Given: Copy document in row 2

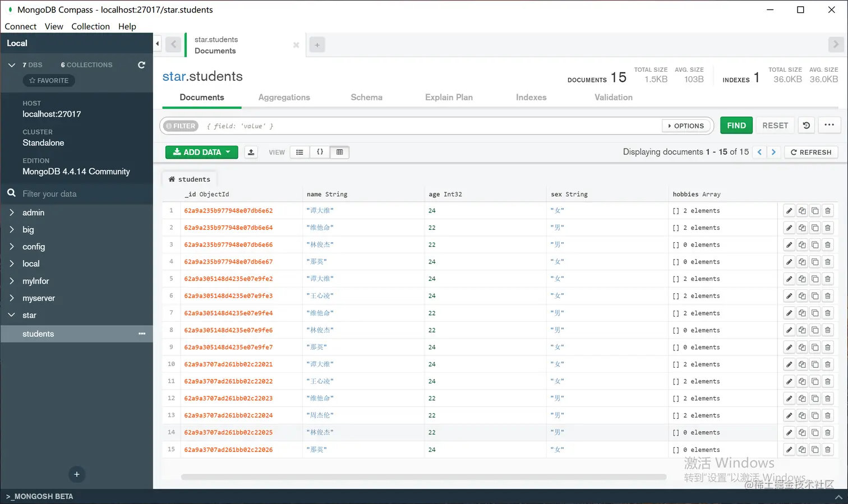Looking at the screenshot, I should [x=802, y=228].
